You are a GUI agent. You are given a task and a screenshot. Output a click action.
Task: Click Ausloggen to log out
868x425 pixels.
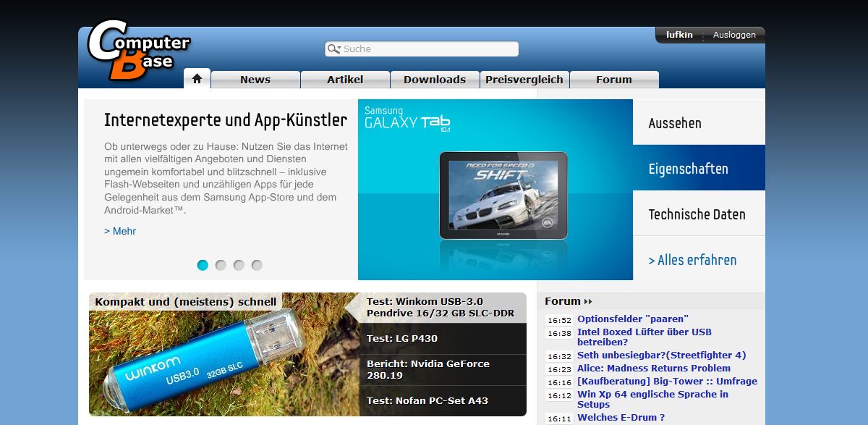734,35
